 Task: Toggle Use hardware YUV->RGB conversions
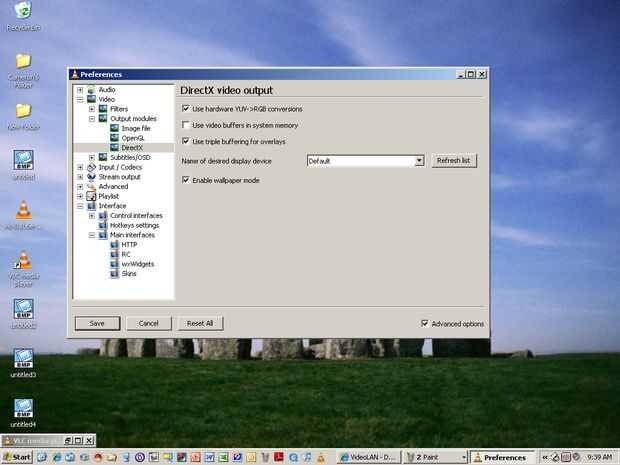pyautogui.click(x=185, y=108)
